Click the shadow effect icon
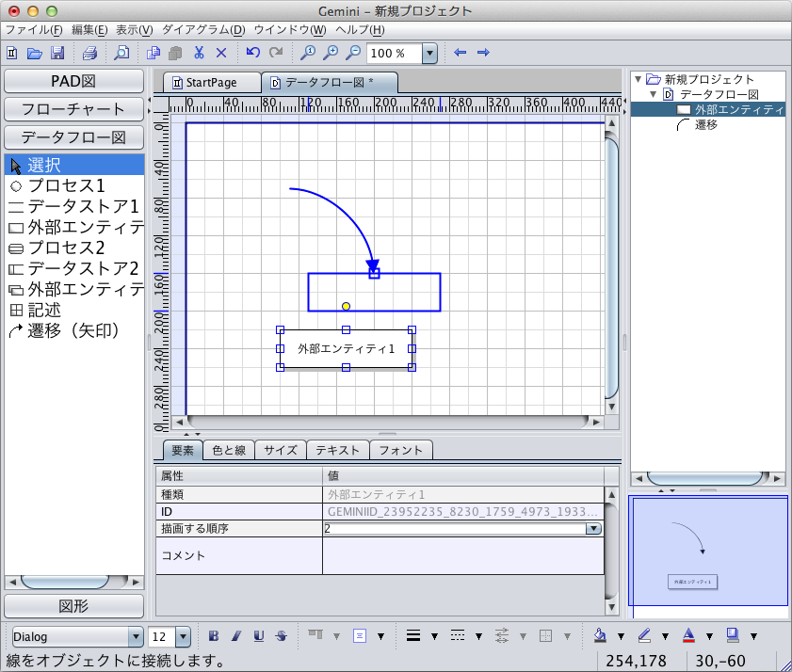The width and height of the screenshot is (792, 672). [733, 635]
